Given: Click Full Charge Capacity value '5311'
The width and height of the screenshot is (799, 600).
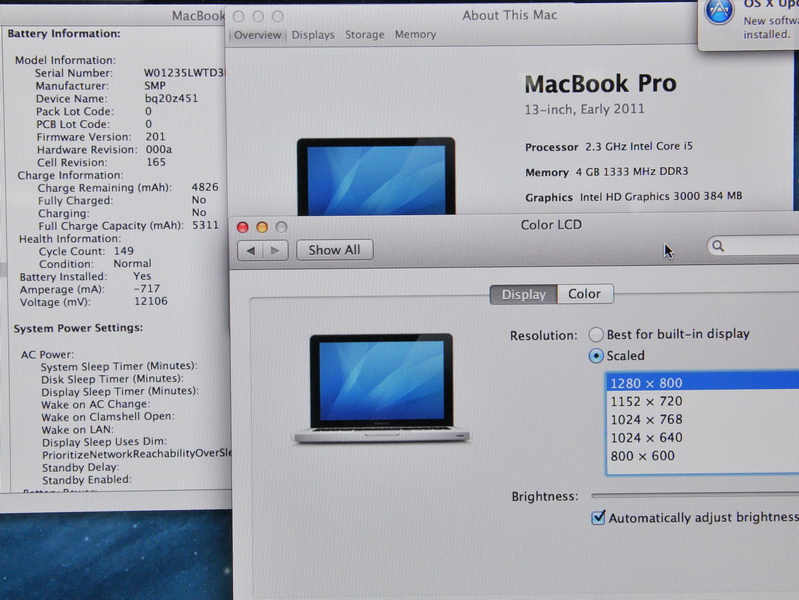Looking at the screenshot, I should (x=205, y=225).
